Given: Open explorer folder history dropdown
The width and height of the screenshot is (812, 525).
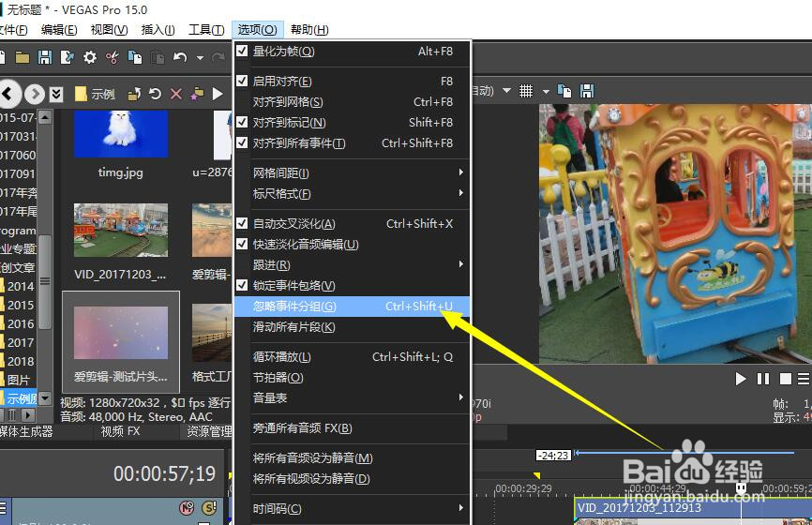Looking at the screenshot, I should tap(56, 95).
